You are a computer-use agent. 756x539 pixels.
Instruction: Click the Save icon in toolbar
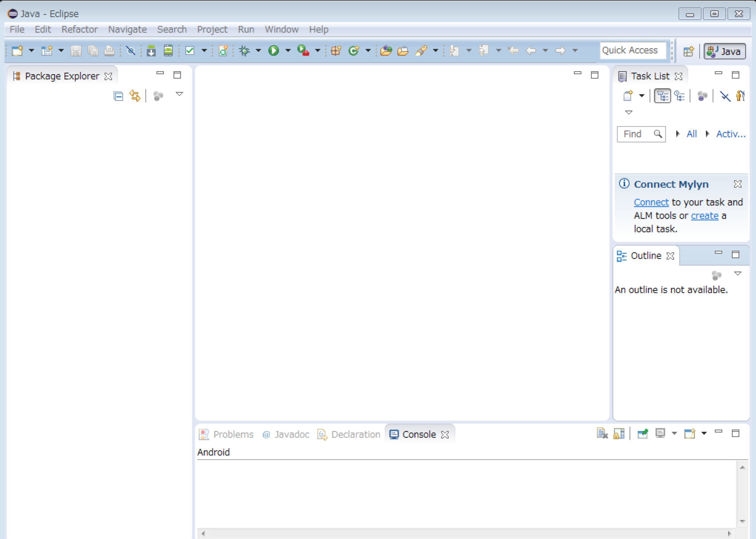click(x=76, y=50)
